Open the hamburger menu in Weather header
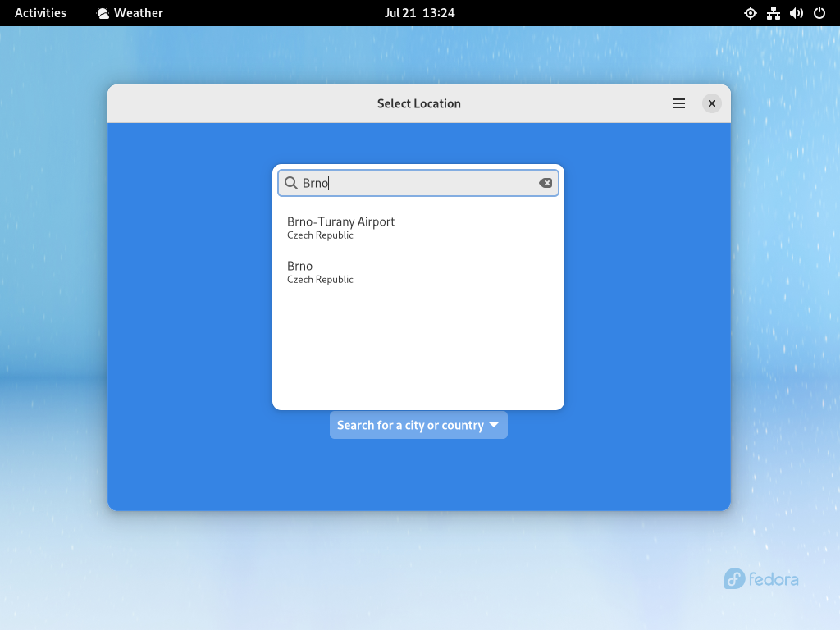 [x=678, y=103]
